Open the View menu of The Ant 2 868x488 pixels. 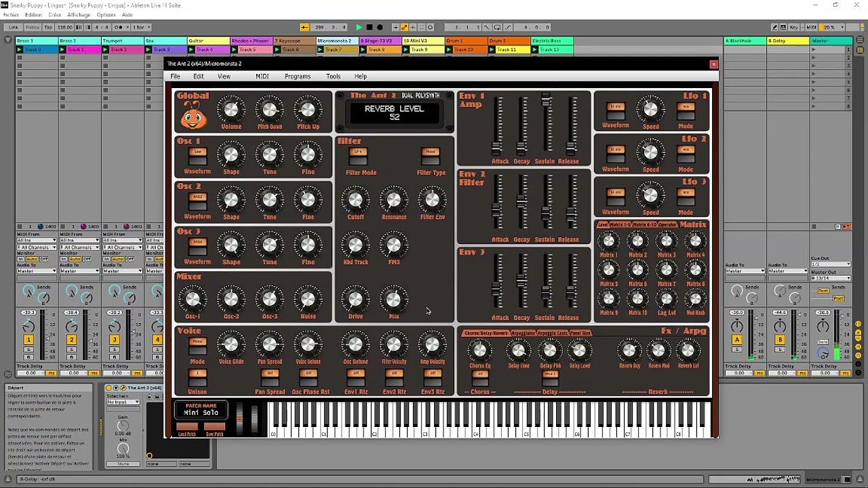(224, 77)
